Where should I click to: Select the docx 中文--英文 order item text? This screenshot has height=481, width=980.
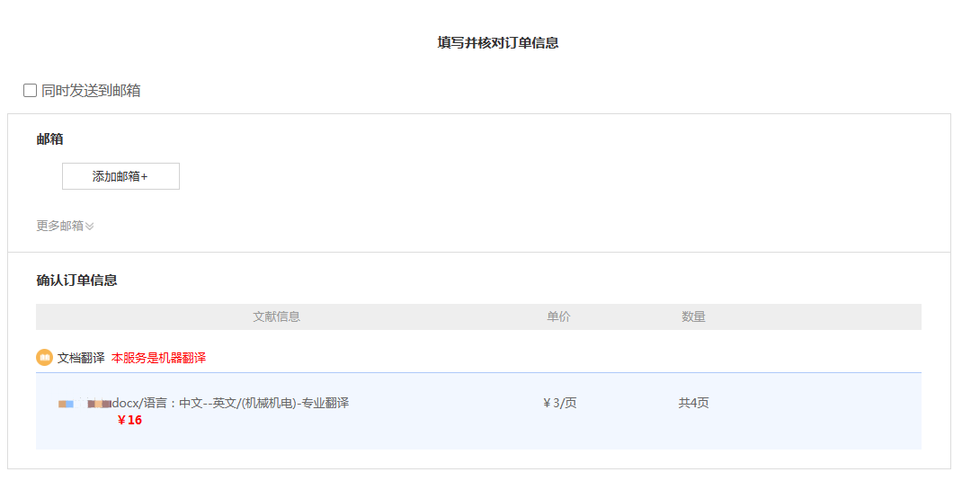pyautogui.click(x=230, y=403)
